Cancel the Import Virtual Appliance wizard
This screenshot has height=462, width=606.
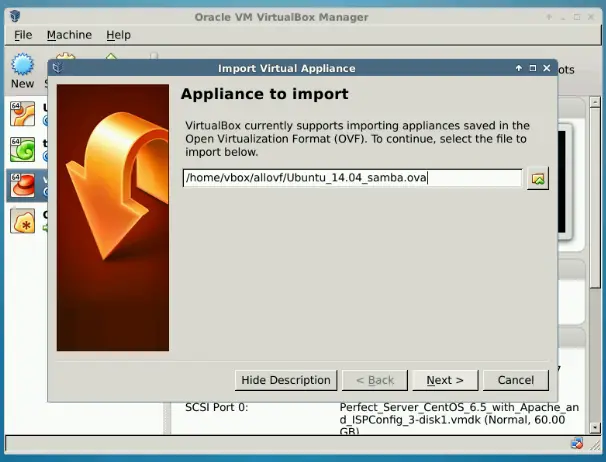pyautogui.click(x=515, y=380)
